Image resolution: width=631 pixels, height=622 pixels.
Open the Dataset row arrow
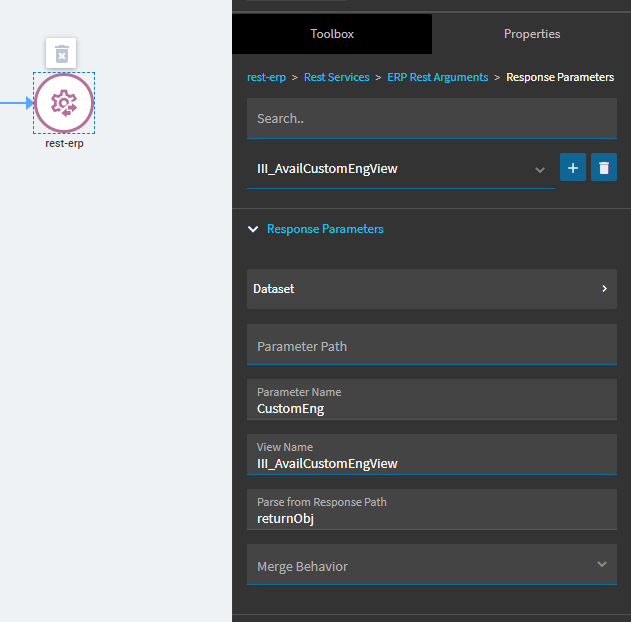tap(604, 288)
